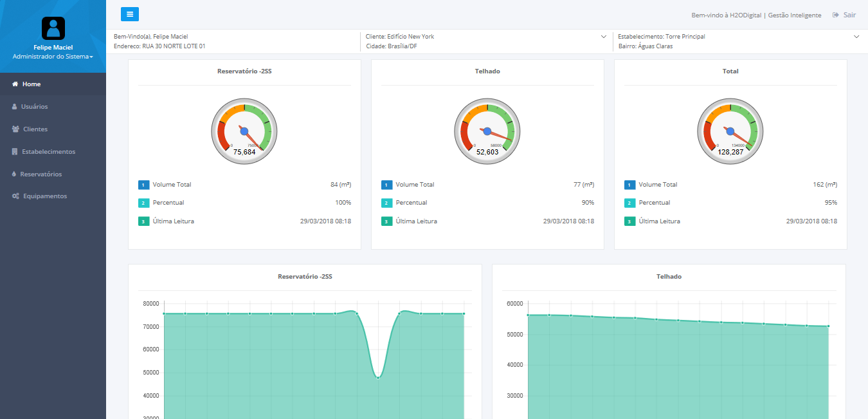Screen dimensions: 868x419
Task: Click badge 1 in Reservatório -2SS card
Action: tap(143, 185)
